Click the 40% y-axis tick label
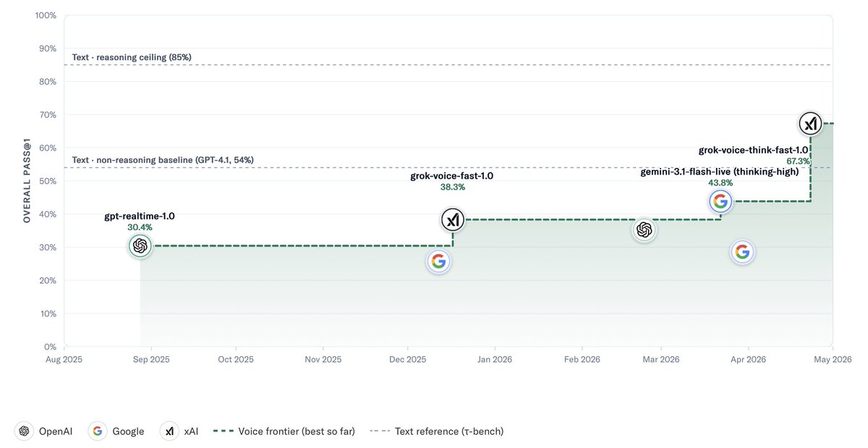The width and height of the screenshot is (868, 448). pyautogui.click(x=48, y=214)
